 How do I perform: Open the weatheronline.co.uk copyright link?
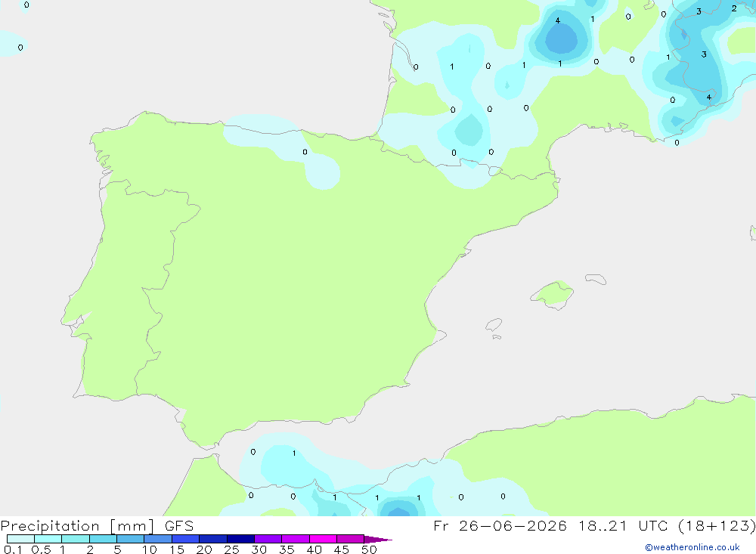pos(692,547)
